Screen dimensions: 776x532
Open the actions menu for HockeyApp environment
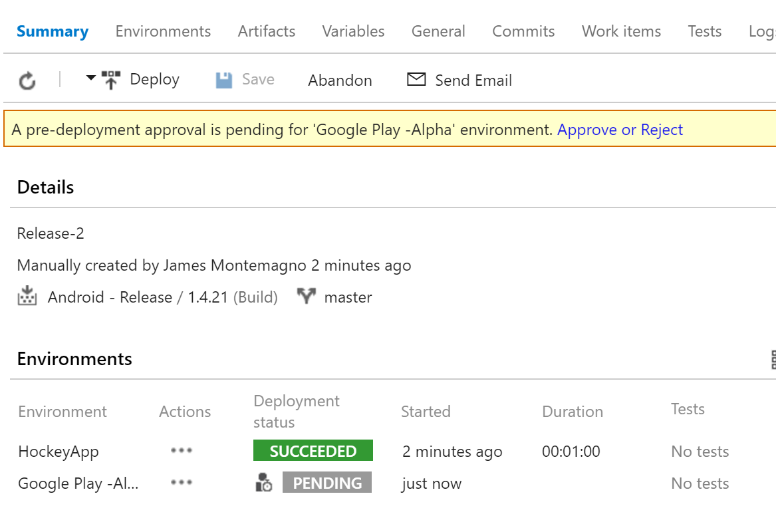coord(181,451)
